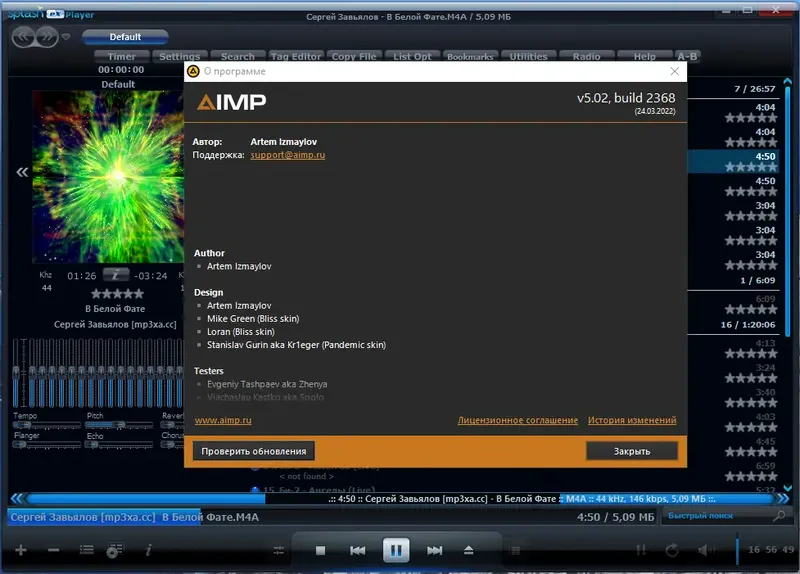800x574 pixels.
Task: Open the Лицензионное соглашение link
Action: click(518, 420)
